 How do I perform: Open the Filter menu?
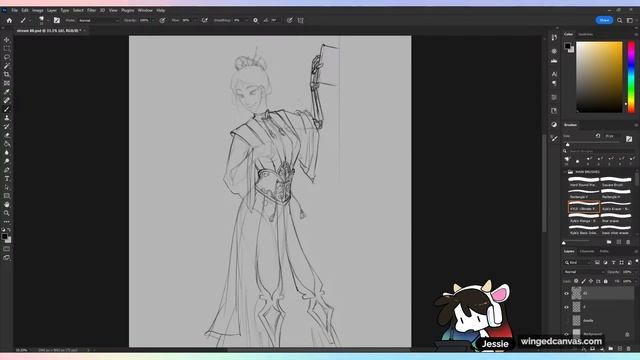[91, 10]
